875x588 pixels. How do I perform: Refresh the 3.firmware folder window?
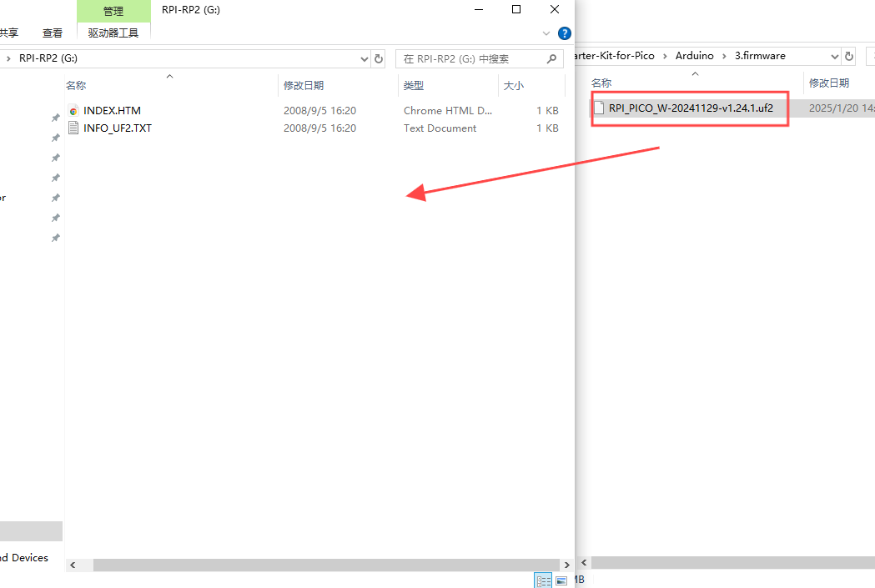tap(849, 57)
